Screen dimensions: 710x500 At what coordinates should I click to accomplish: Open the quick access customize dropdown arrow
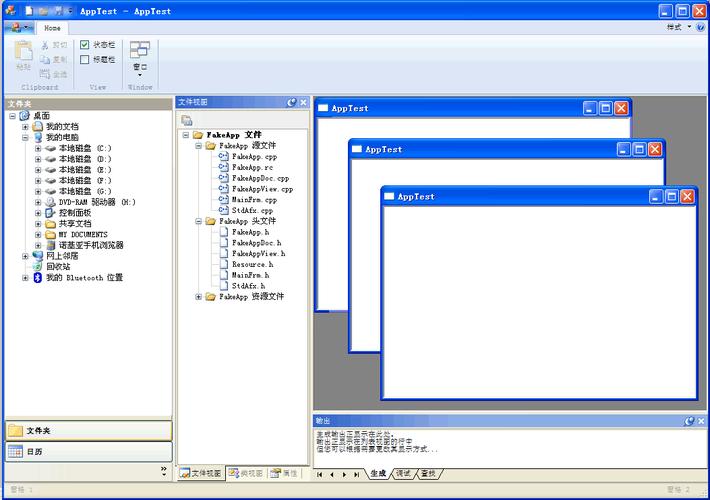pos(70,10)
